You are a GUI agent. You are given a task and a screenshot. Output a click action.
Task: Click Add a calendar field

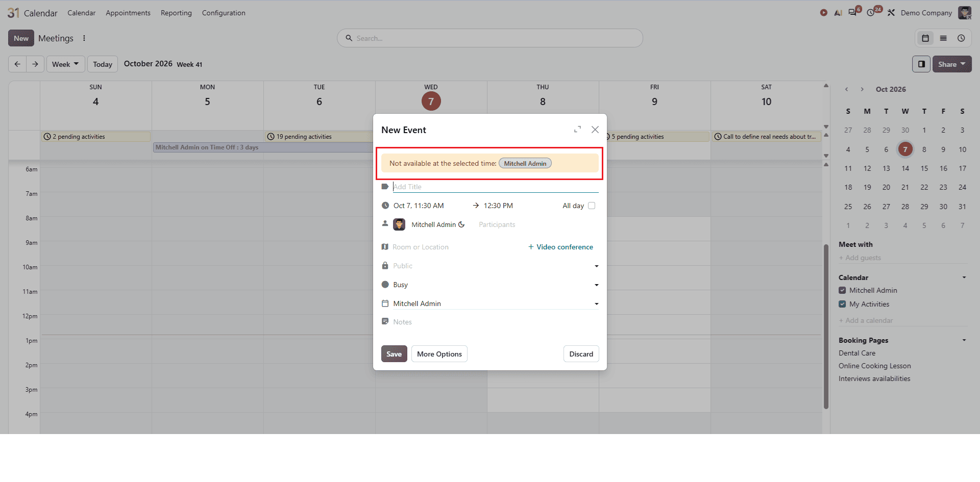(x=903, y=320)
